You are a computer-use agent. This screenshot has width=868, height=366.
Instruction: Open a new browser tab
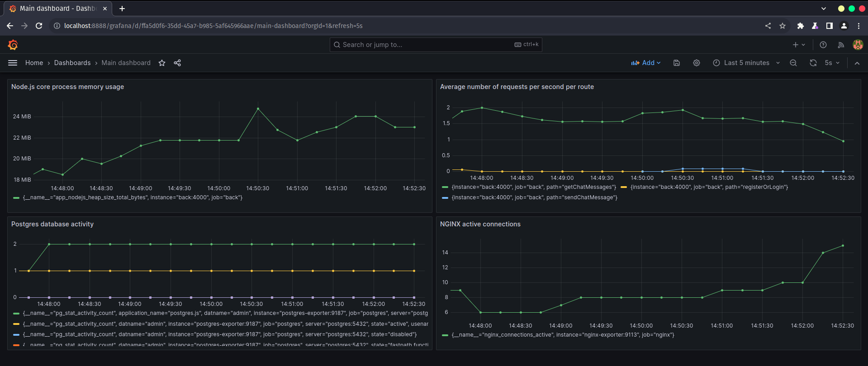pos(122,9)
